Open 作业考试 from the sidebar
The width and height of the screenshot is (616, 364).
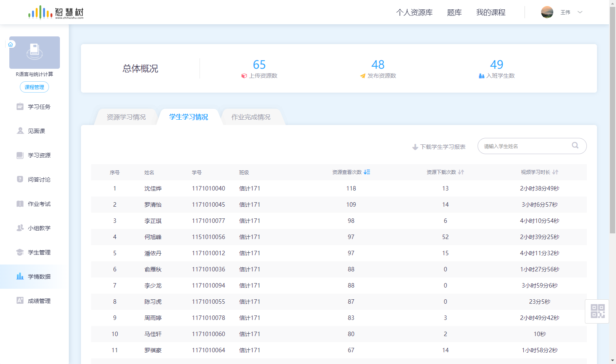pyautogui.click(x=34, y=203)
